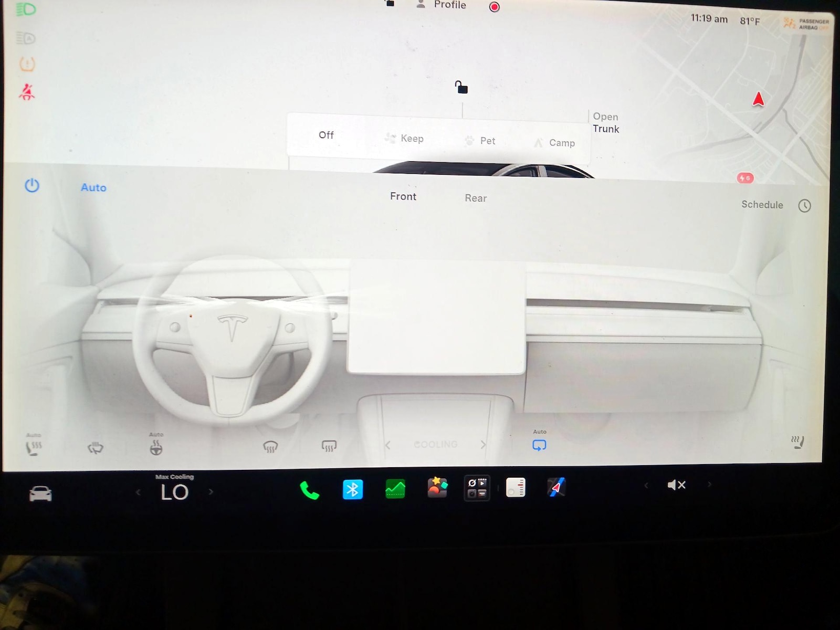Screen dimensions: 840x630
Task: Open the release notes/manual app
Action: click(x=516, y=487)
